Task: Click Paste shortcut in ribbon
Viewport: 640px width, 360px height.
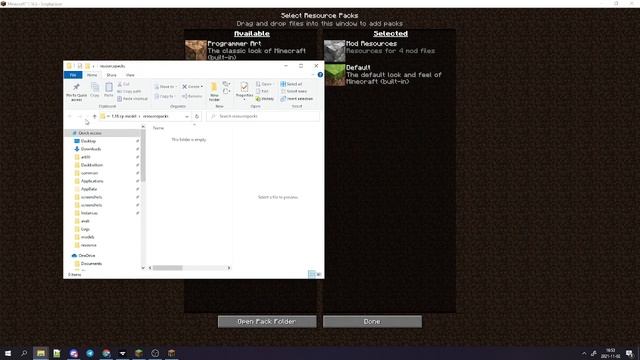Action: (x=132, y=99)
